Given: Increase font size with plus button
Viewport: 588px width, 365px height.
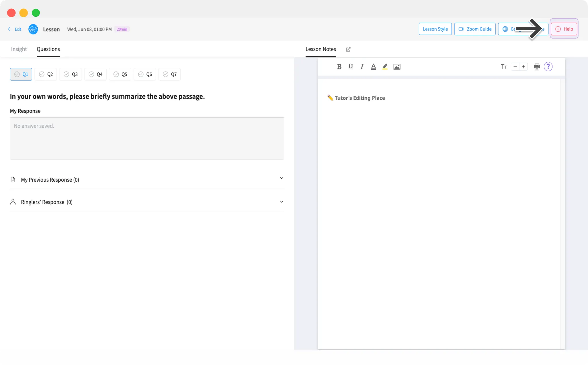Looking at the screenshot, I should click(x=523, y=67).
